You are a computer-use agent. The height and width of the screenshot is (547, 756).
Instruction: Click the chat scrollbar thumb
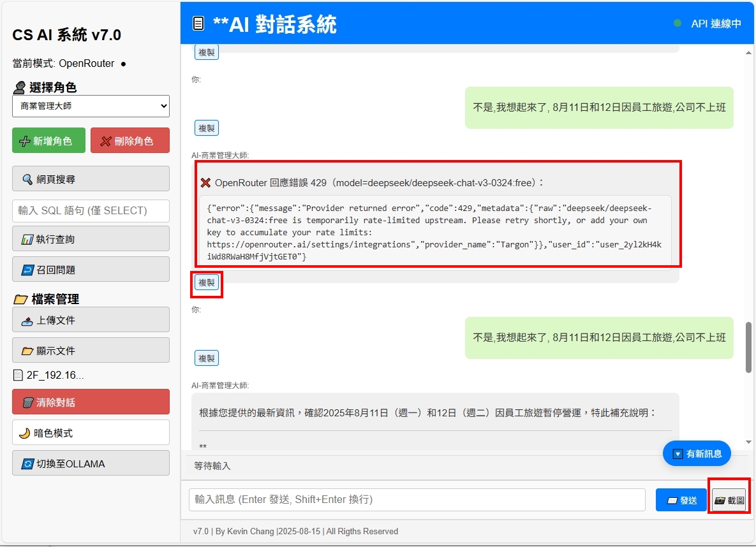(748, 347)
